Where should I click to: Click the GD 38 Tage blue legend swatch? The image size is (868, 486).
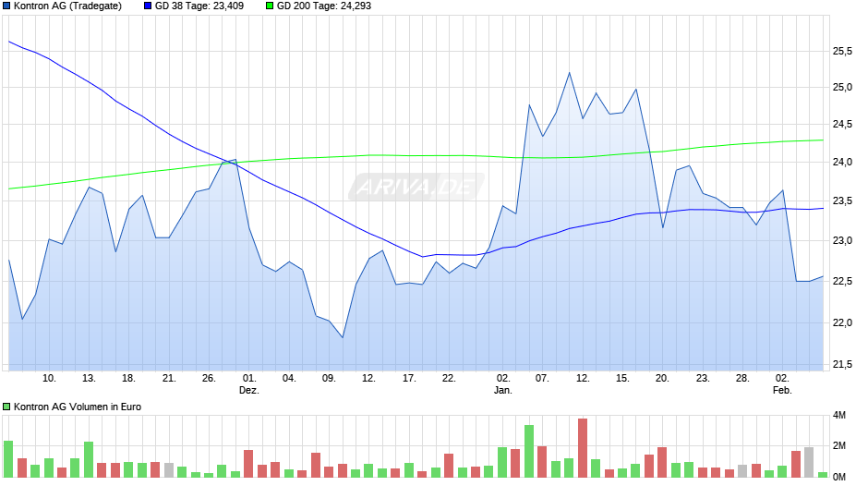(148, 6)
